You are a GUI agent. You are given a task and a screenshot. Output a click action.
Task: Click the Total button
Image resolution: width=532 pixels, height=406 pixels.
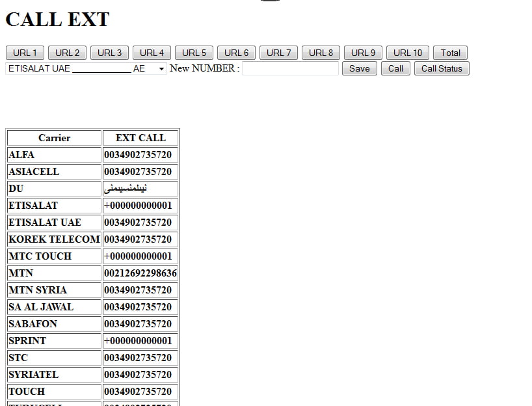(450, 53)
